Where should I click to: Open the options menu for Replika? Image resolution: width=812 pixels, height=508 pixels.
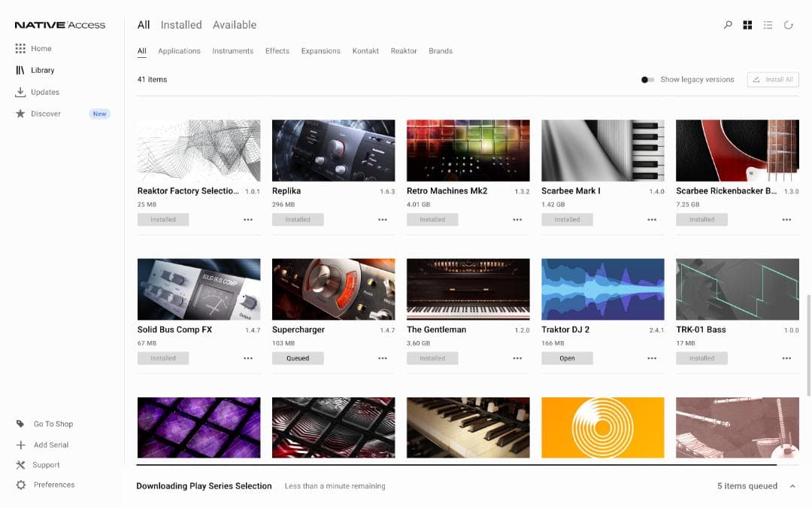(x=383, y=220)
